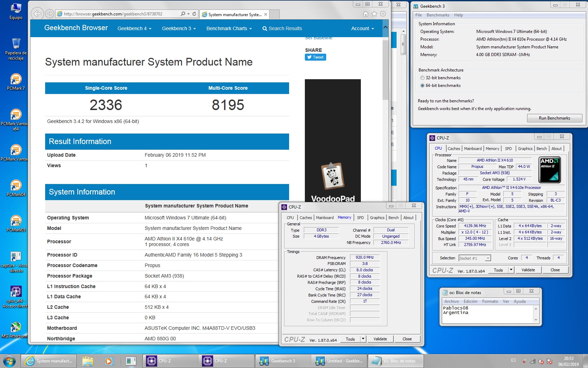Open Graphics tab in Memory CPU-Z window

377,218
